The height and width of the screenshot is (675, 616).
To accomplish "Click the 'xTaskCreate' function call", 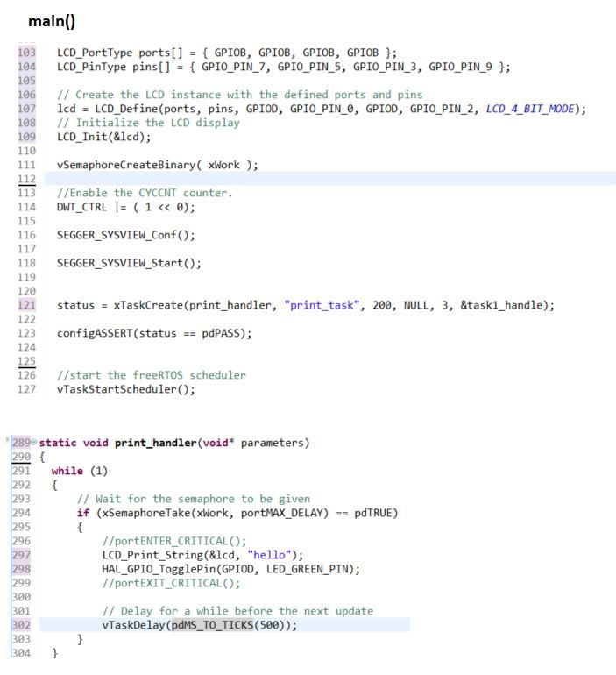I will (x=148, y=305).
